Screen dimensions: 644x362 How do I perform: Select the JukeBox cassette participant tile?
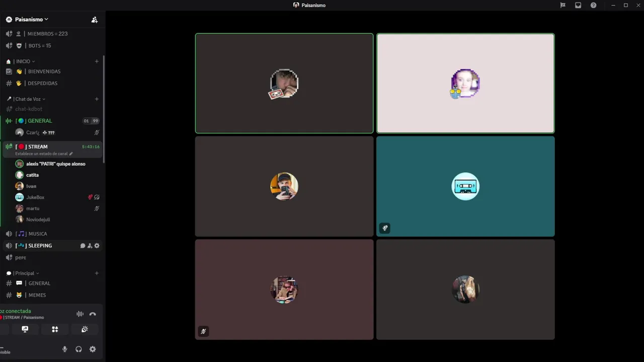(465, 187)
